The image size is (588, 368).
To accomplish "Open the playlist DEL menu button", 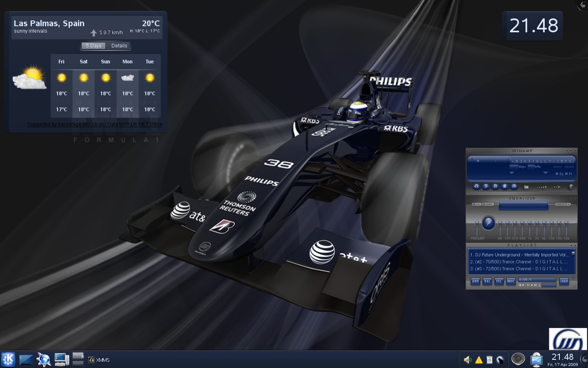I will [487, 281].
